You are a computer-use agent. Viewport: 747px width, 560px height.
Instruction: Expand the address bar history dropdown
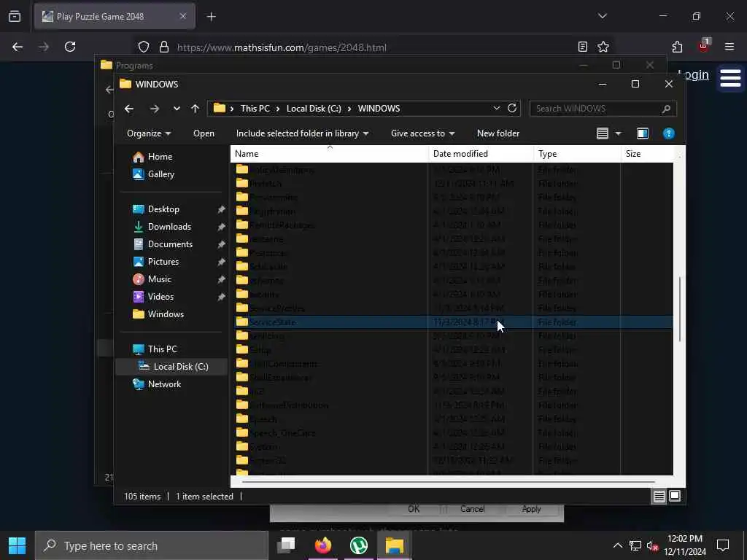[x=496, y=108]
